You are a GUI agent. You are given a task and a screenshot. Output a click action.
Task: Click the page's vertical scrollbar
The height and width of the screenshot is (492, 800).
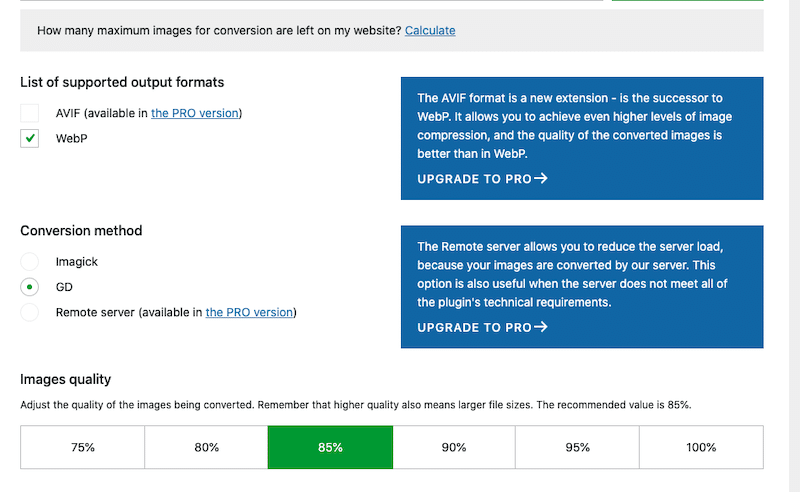794,246
